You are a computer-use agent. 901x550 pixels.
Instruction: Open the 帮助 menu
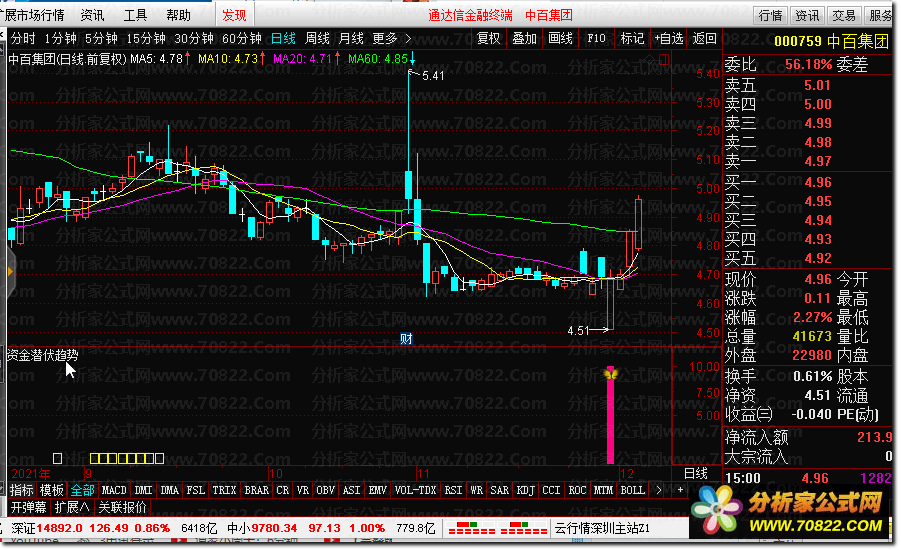pyautogui.click(x=178, y=15)
